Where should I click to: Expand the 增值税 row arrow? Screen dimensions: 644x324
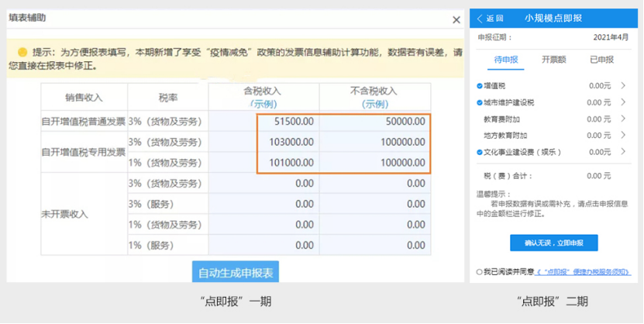(x=623, y=85)
